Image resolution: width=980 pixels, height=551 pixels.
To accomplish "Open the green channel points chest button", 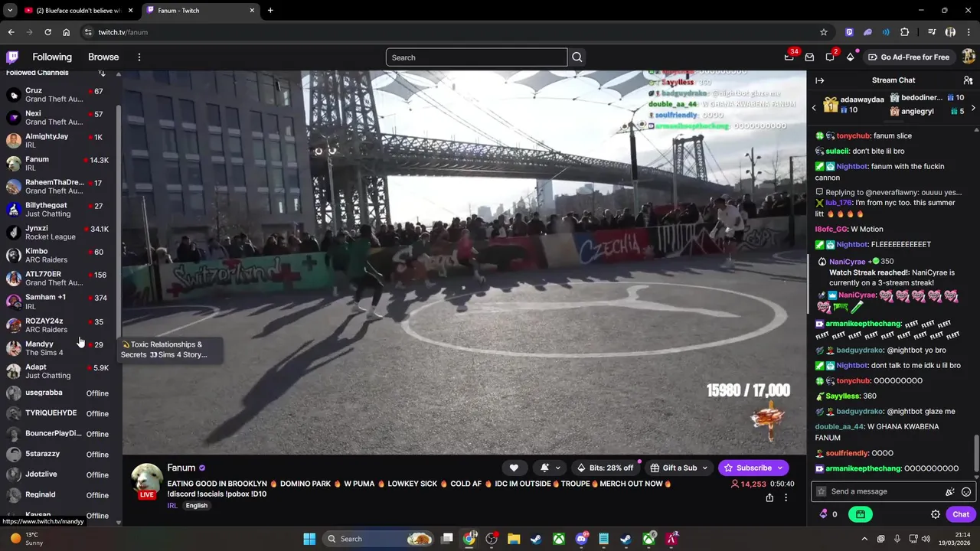I will point(861,514).
